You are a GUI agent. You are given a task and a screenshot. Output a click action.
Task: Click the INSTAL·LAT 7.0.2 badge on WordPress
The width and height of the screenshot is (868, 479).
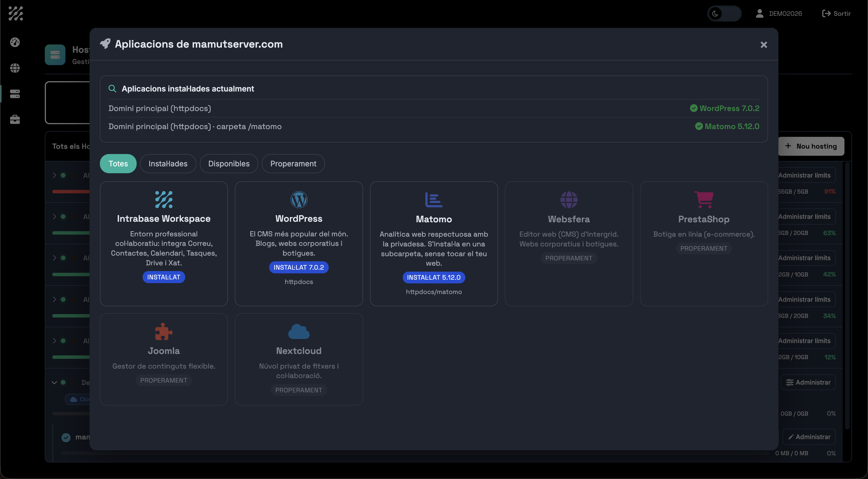pos(299,267)
